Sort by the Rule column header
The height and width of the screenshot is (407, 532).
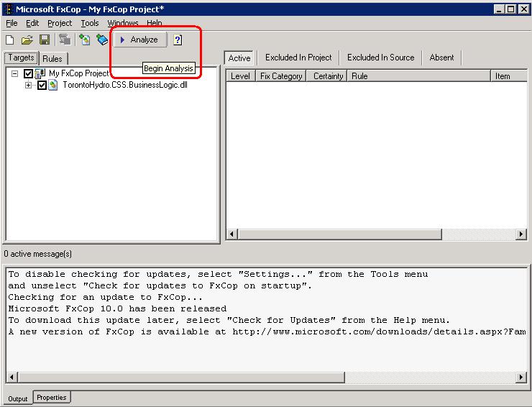click(x=419, y=76)
